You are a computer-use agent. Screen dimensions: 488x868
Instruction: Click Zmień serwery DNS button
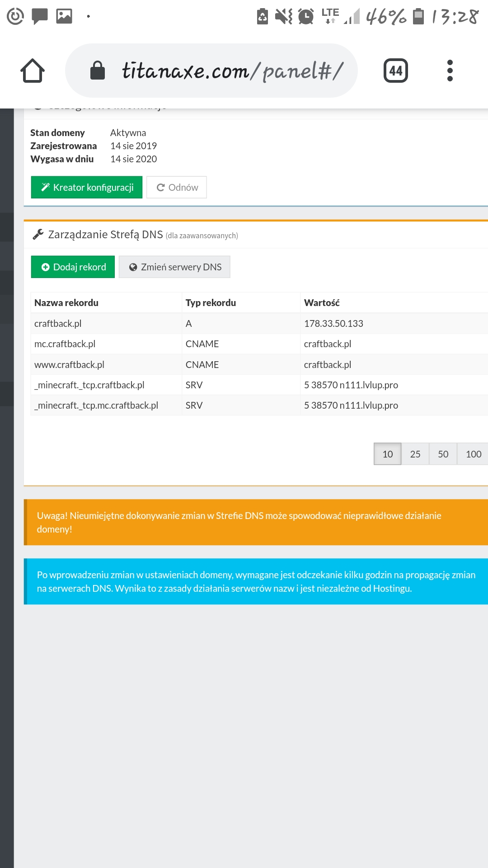coord(174,267)
